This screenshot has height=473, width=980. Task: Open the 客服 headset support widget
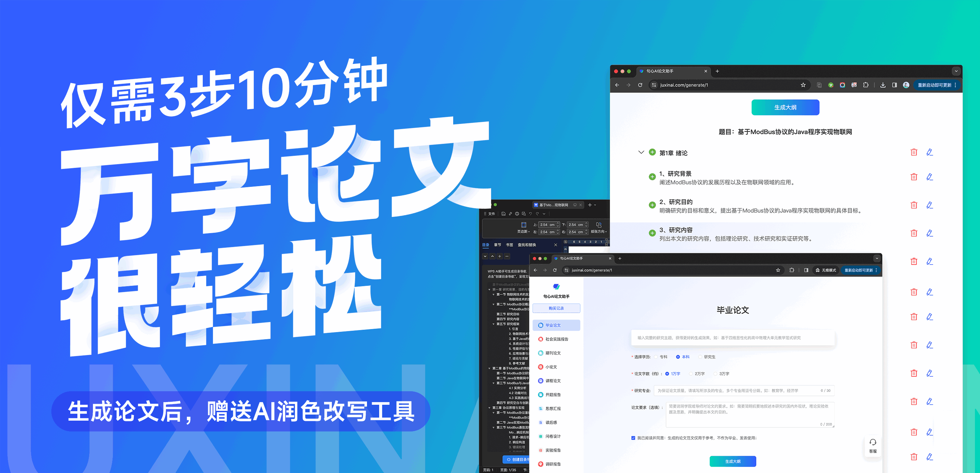click(x=873, y=446)
